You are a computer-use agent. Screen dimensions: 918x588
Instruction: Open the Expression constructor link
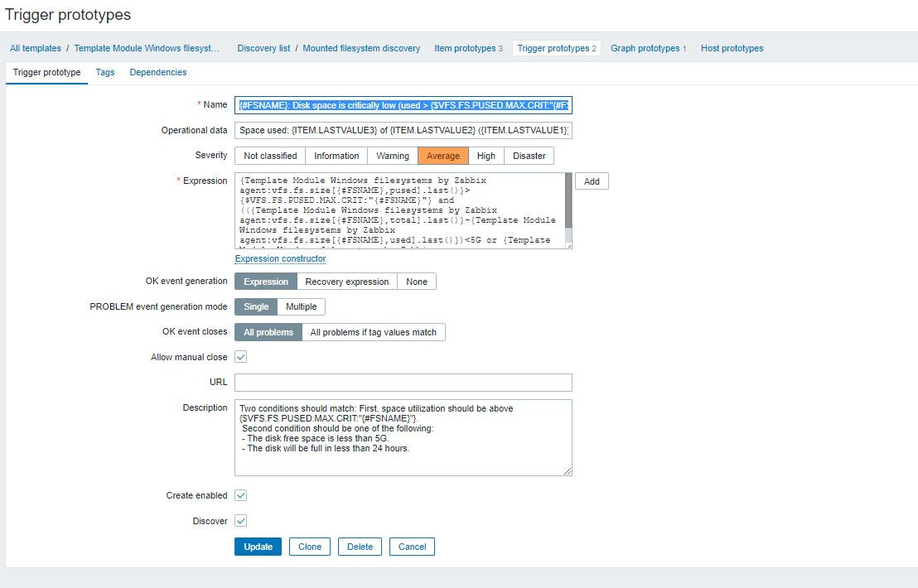pyautogui.click(x=280, y=258)
